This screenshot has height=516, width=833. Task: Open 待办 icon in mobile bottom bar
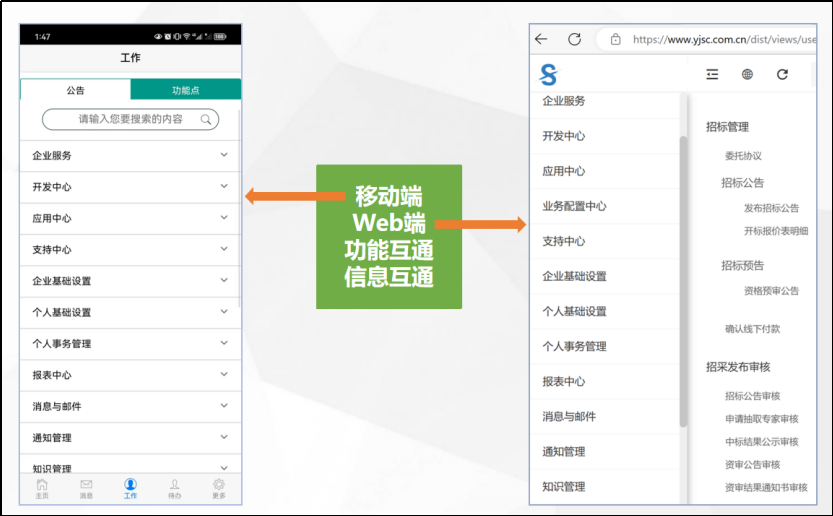(174, 488)
